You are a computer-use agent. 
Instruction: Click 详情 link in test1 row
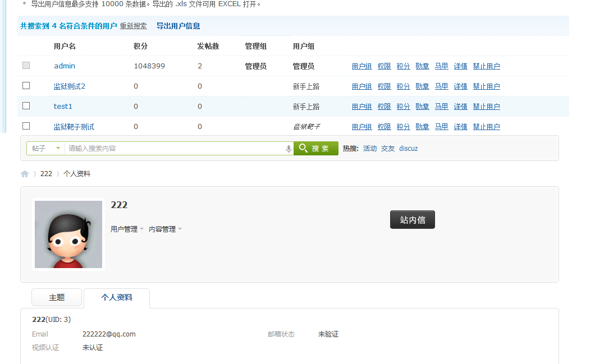coord(460,106)
